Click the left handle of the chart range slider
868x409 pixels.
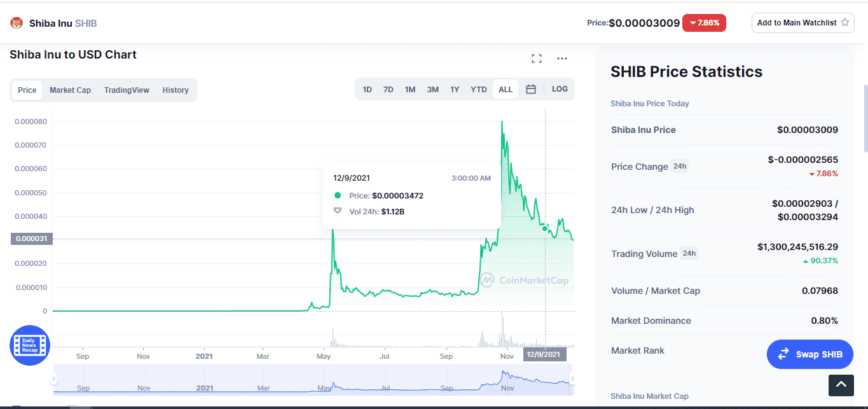tap(54, 379)
